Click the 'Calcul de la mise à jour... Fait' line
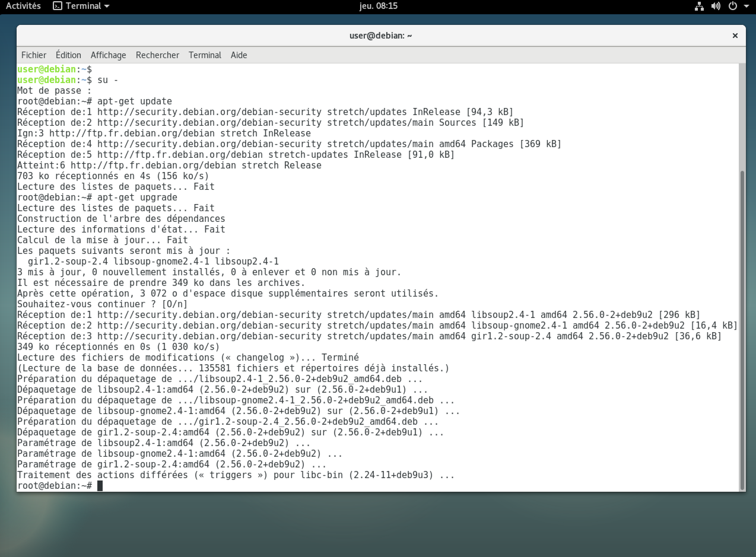756x557 pixels. pyautogui.click(x=102, y=240)
